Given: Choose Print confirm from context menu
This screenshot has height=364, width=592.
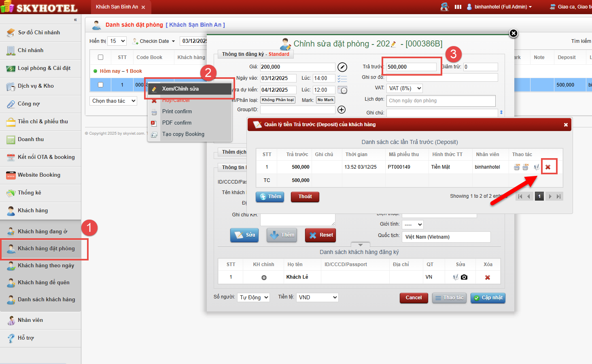Looking at the screenshot, I should tap(177, 112).
